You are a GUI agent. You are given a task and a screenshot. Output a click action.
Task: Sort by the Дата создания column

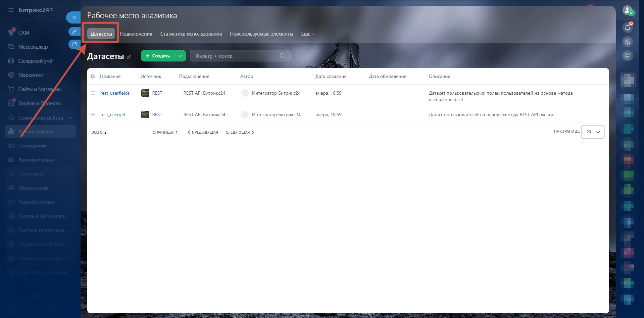tap(331, 76)
